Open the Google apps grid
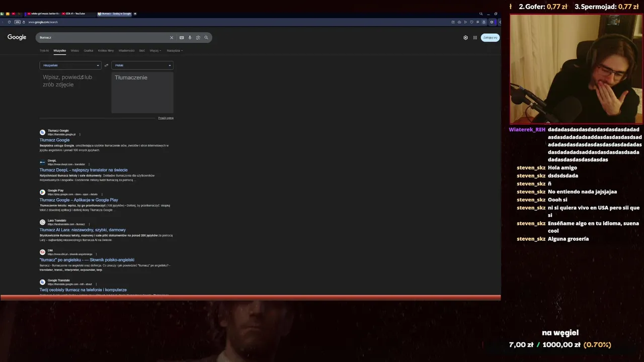The width and height of the screenshot is (644, 362). coord(475,37)
